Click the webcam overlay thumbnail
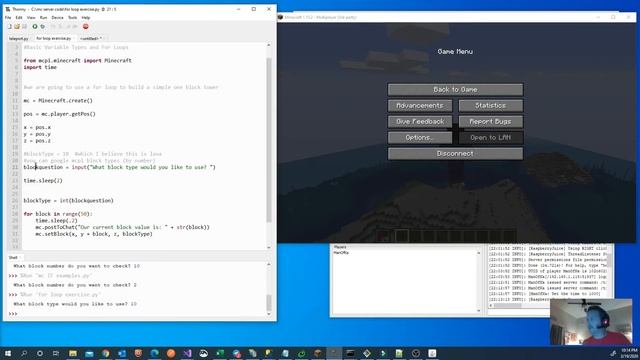 (591, 322)
